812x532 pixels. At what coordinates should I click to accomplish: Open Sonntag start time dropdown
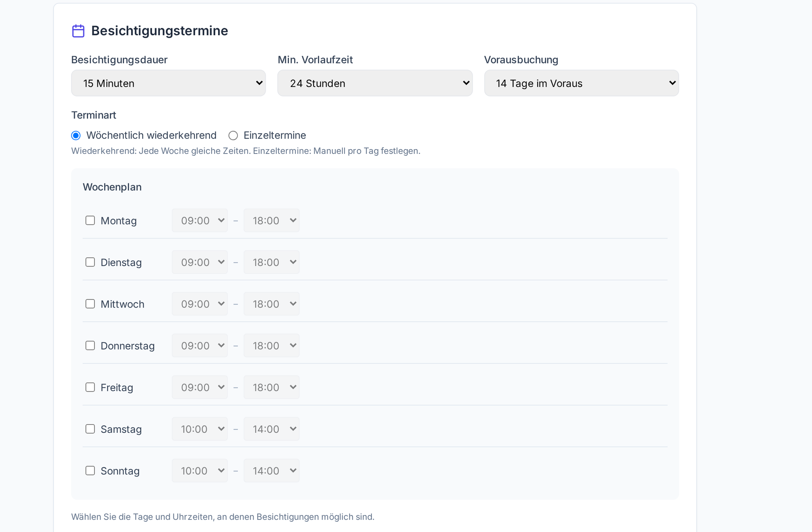200,471
